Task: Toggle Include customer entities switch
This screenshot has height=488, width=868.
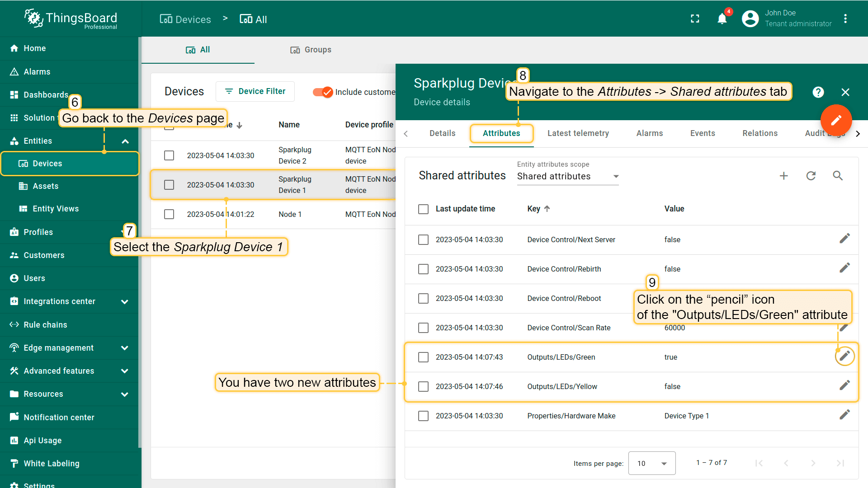Action: tap(323, 92)
